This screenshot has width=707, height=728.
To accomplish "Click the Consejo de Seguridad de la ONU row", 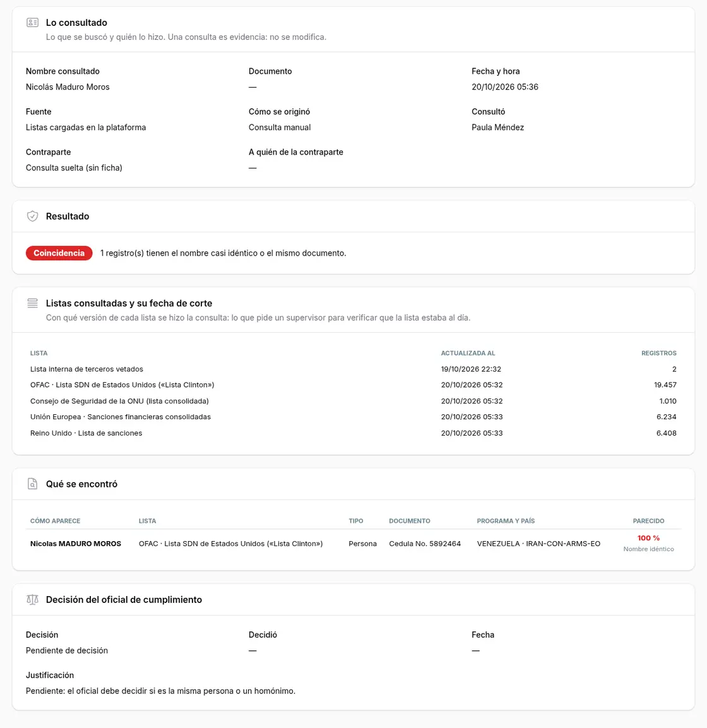I will [x=353, y=401].
